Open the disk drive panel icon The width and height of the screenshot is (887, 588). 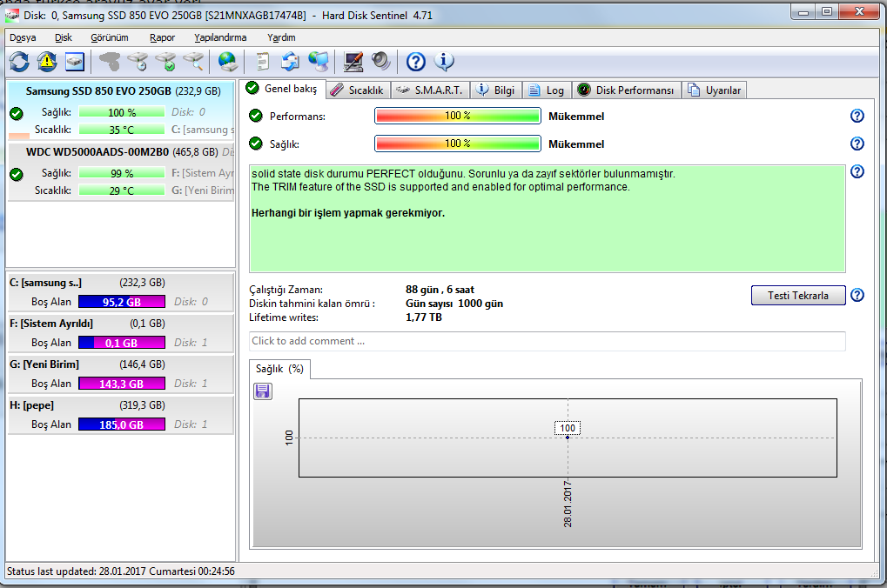pyautogui.click(x=75, y=62)
